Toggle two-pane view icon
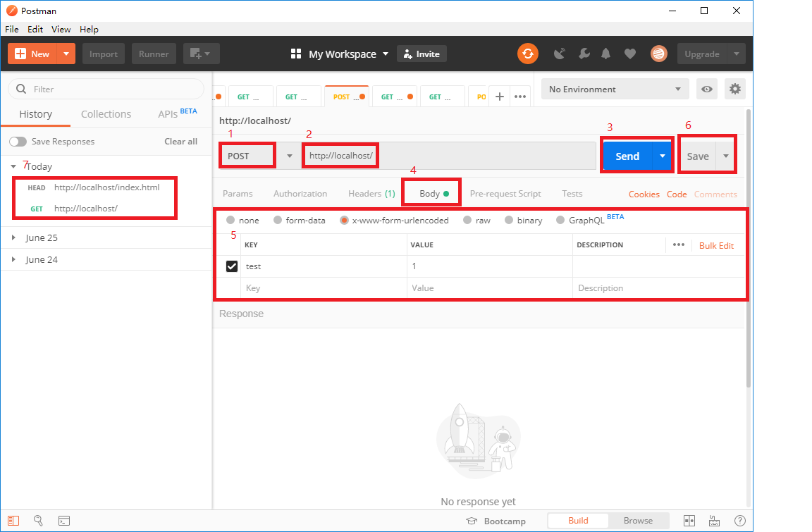This screenshot has width=812, height=532. 689,521
